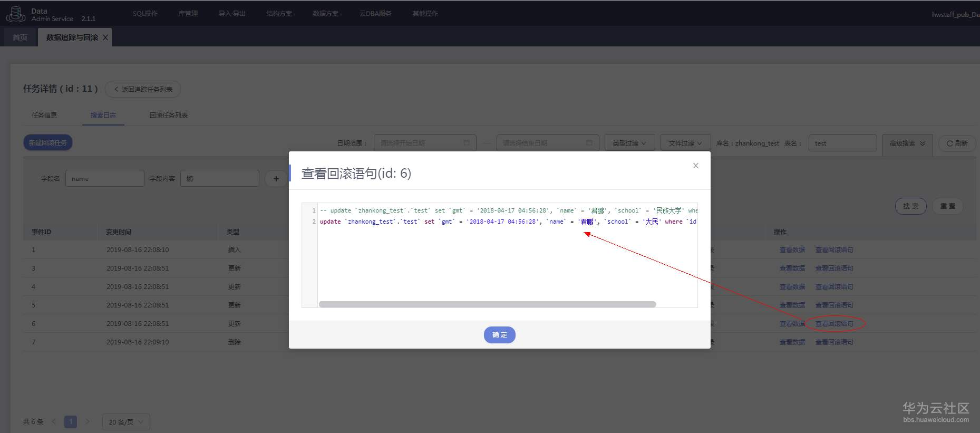Open the 导入·导出 menu
The width and height of the screenshot is (980, 433).
pyautogui.click(x=232, y=14)
